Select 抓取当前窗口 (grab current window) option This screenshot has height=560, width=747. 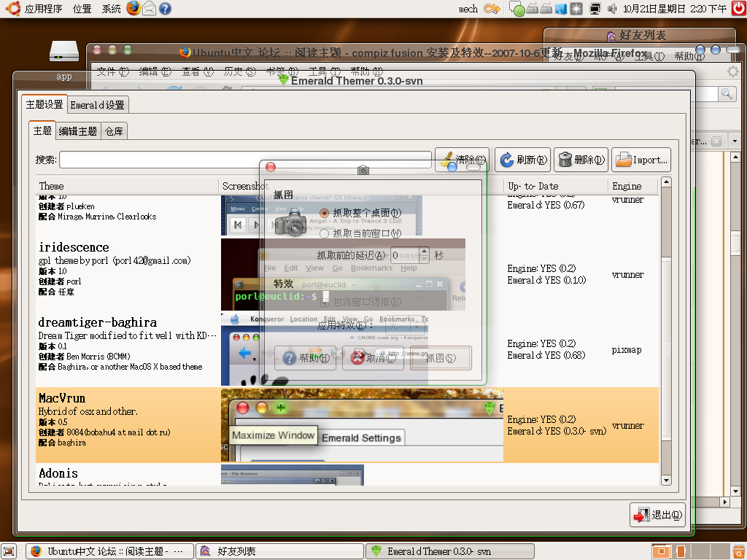360,233
